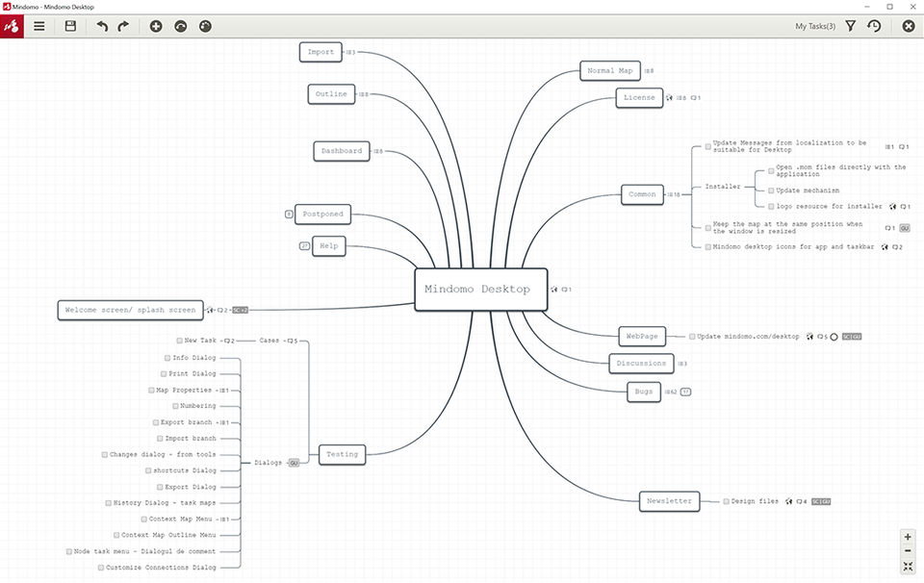Click the Mindomo logo button
Image resolution: width=924 pixels, height=583 pixels.
coord(12,27)
